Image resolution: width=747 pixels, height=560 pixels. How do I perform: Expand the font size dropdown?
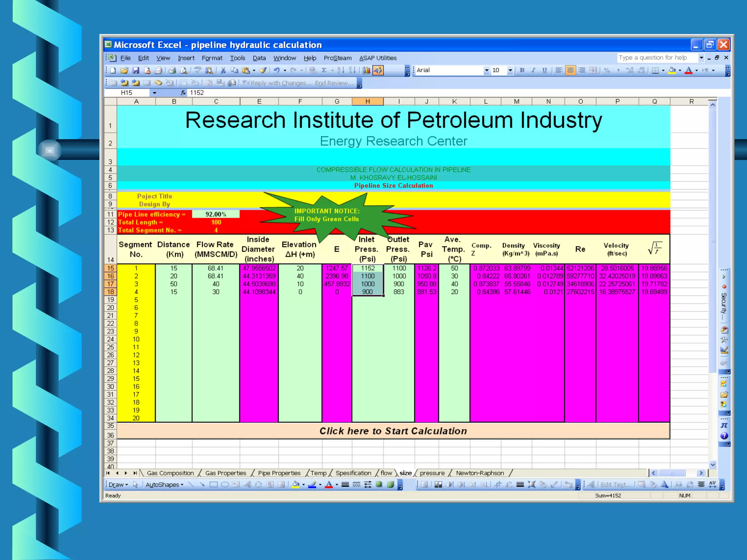(x=510, y=70)
